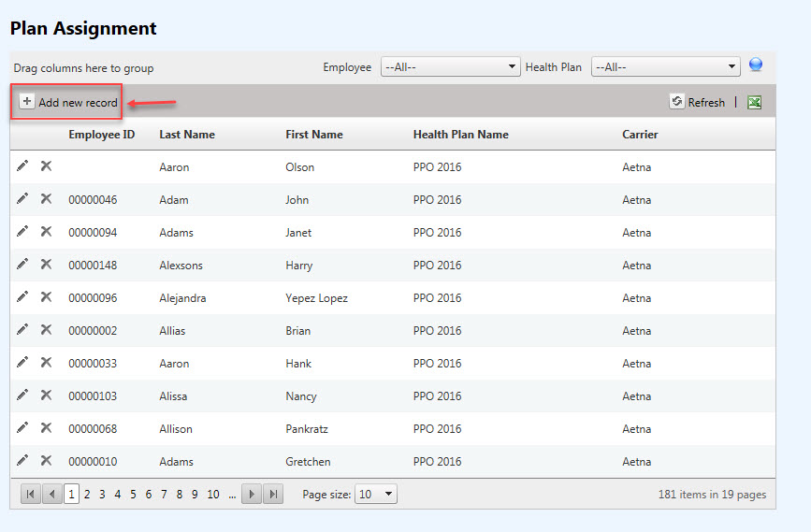Edit record for employee 00000068
Screen dimensions: 811x532
pos(22,427)
